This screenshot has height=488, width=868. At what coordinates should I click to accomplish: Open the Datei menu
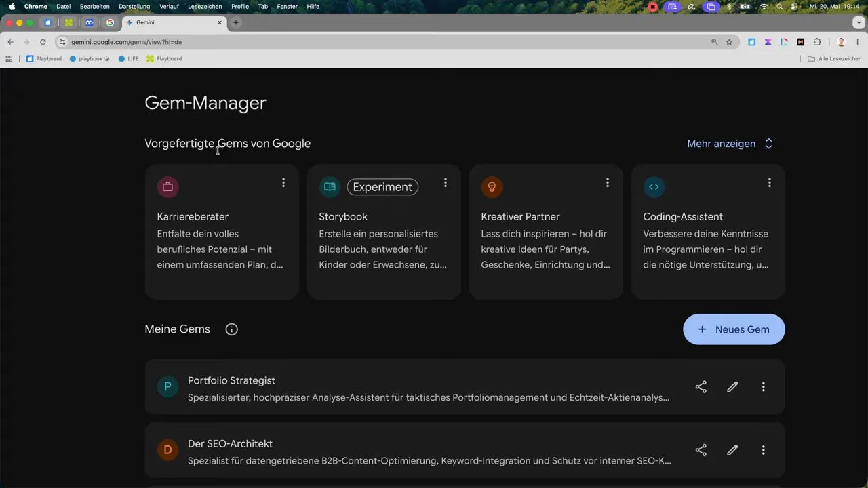pyautogui.click(x=63, y=6)
